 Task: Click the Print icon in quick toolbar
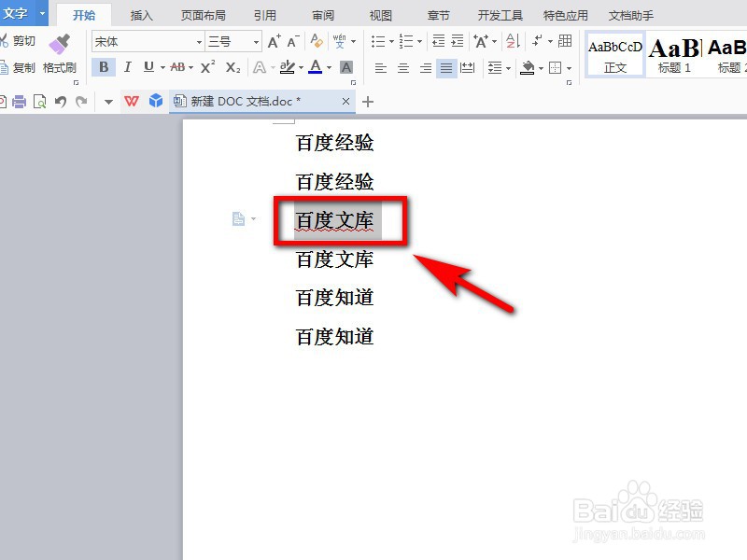click(x=20, y=102)
